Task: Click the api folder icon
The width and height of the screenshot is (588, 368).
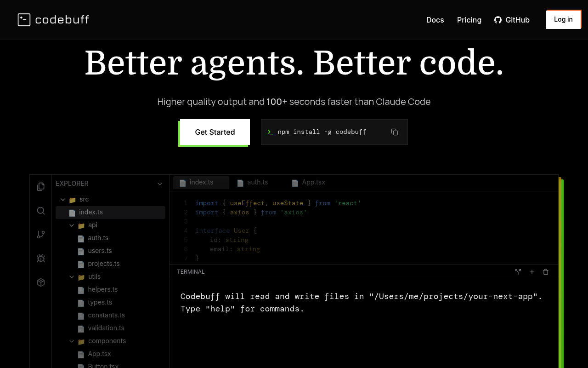Action: click(81, 226)
